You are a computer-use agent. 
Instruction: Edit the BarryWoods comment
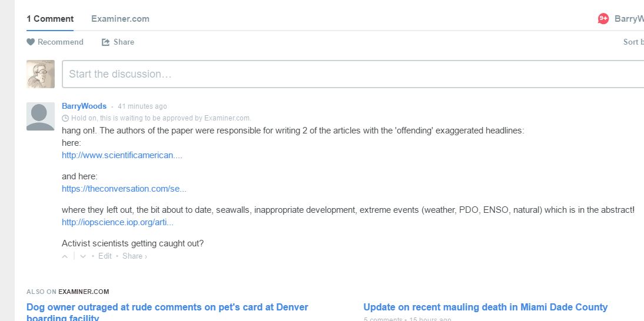click(105, 256)
